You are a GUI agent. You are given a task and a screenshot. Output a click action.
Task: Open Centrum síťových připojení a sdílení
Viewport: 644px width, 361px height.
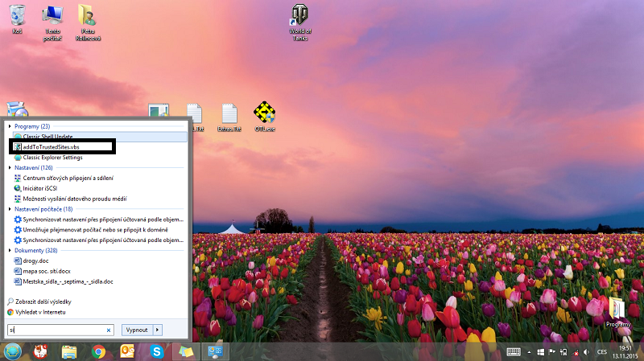tap(99, 178)
